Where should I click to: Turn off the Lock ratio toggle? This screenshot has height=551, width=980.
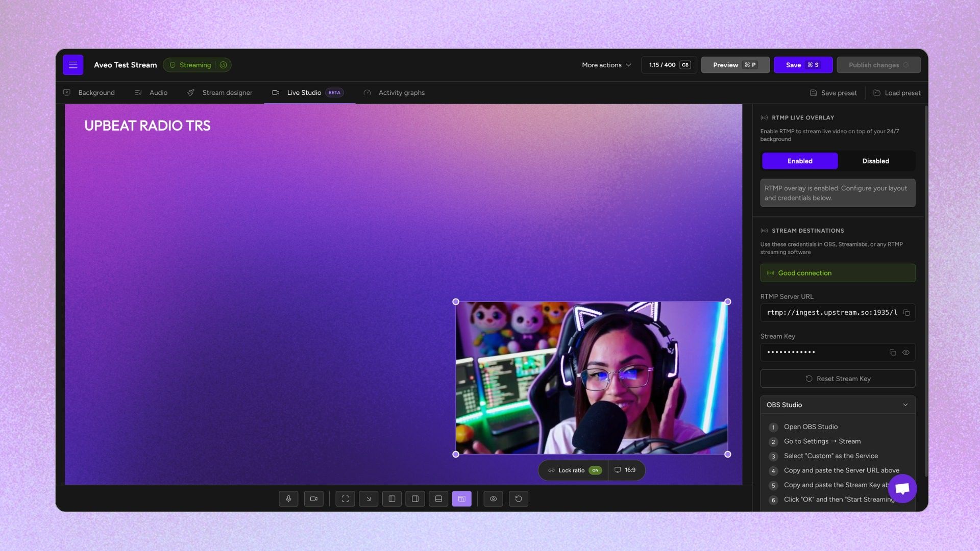(x=594, y=470)
